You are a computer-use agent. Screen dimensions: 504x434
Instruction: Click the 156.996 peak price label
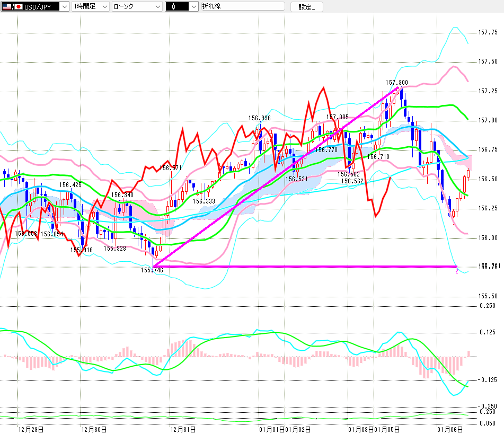pos(259,118)
